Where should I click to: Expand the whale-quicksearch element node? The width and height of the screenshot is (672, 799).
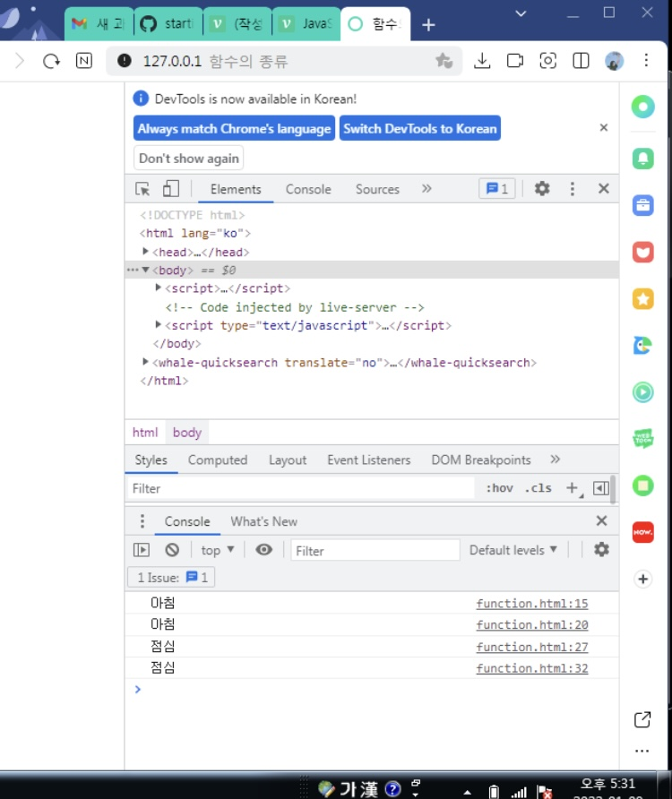145,362
